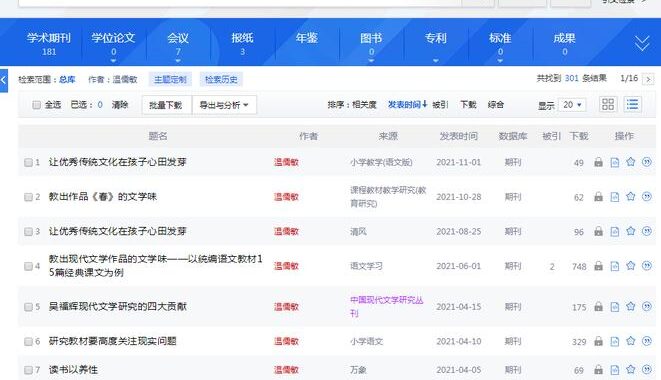Check box for result 7 读书以养性
661x380 pixels.
tap(28, 370)
